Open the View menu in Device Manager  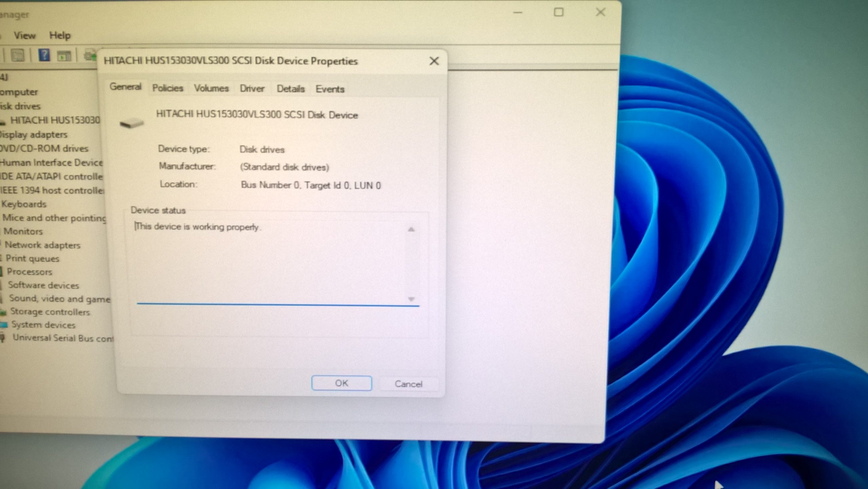(x=24, y=35)
